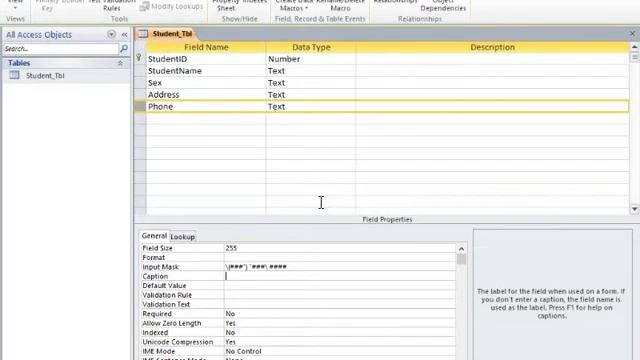Close the Student_Tbl table with X button

pyautogui.click(x=632, y=34)
